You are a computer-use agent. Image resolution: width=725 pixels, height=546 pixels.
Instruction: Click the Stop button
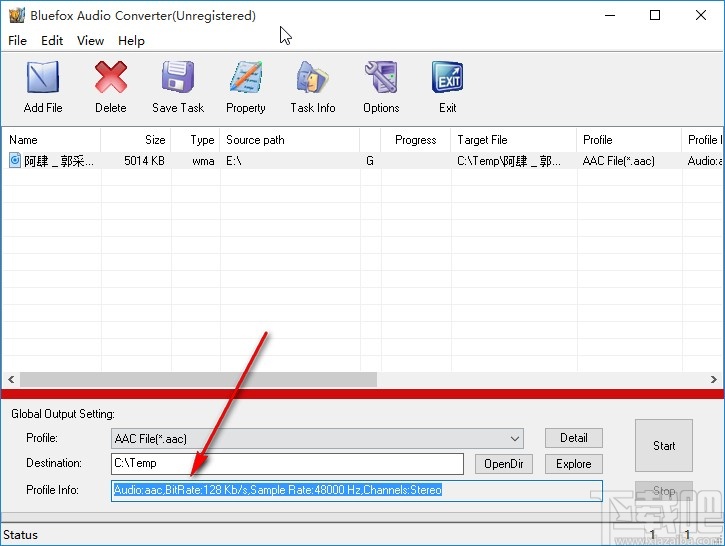(664, 491)
